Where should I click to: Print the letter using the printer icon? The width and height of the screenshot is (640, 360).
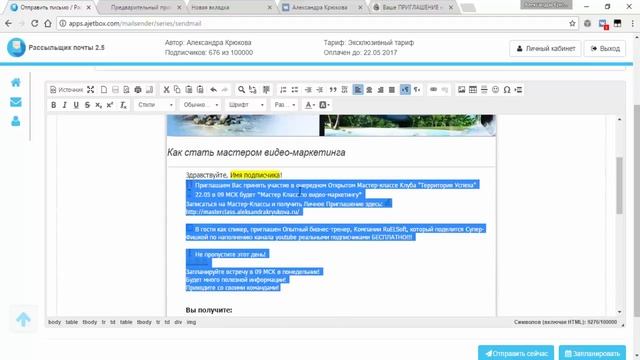(138, 90)
